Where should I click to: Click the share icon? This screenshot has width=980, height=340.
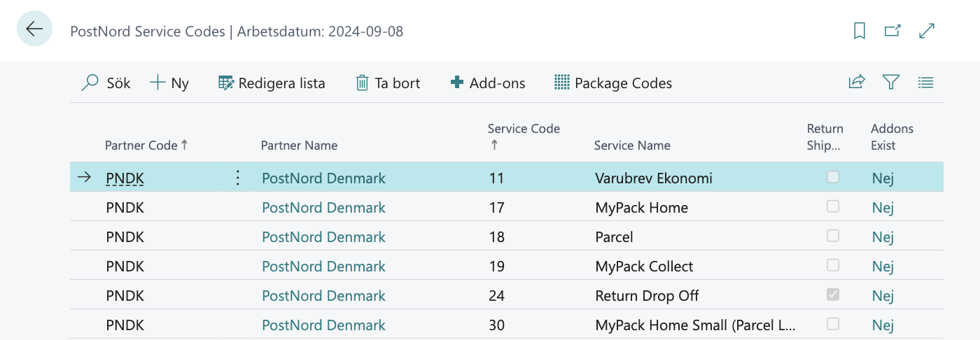pos(857,83)
